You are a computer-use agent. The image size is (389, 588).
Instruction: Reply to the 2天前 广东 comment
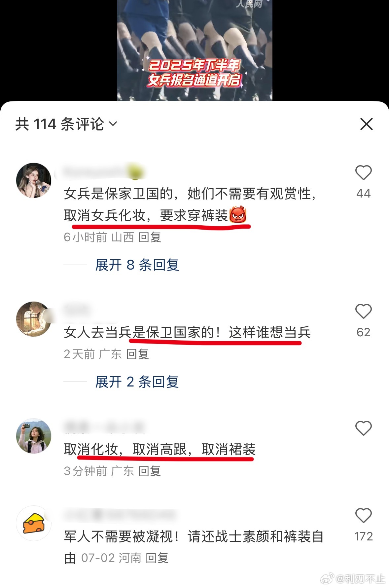[x=138, y=354]
